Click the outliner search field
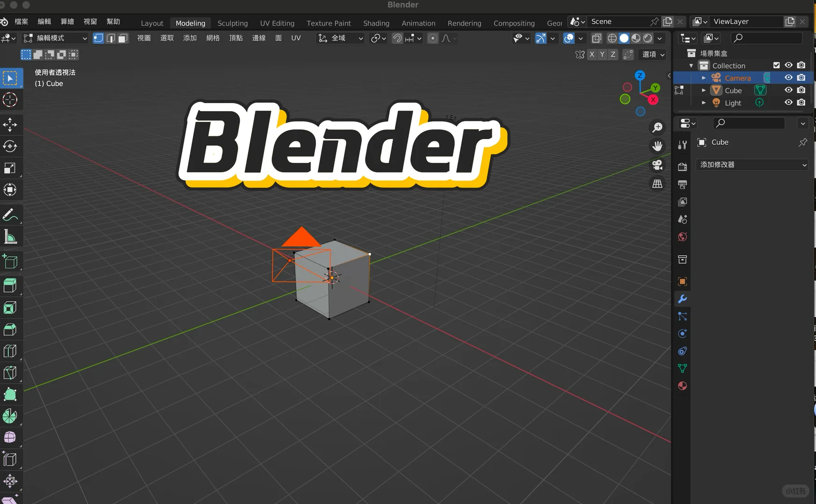Screen dimensions: 816x504 767,38
